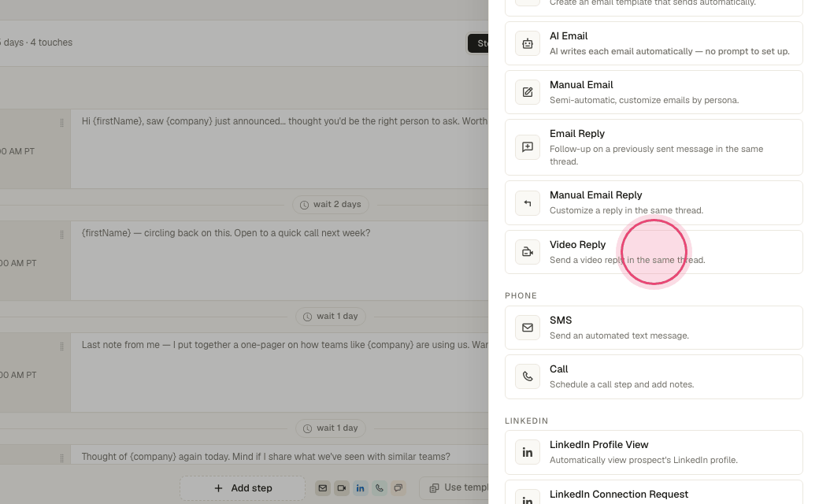Select the AI Email robot icon
This screenshot has height=504, width=819.
coord(528,43)
